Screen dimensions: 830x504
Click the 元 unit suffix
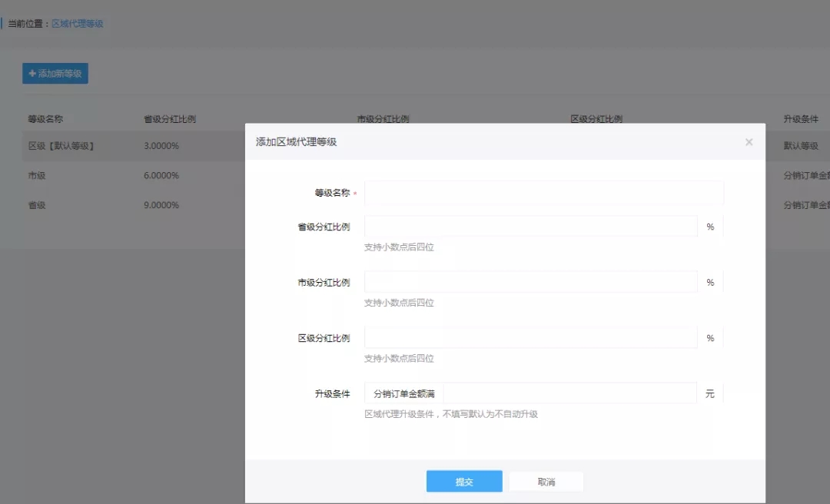pyautogui.click(x=710, y=393)
